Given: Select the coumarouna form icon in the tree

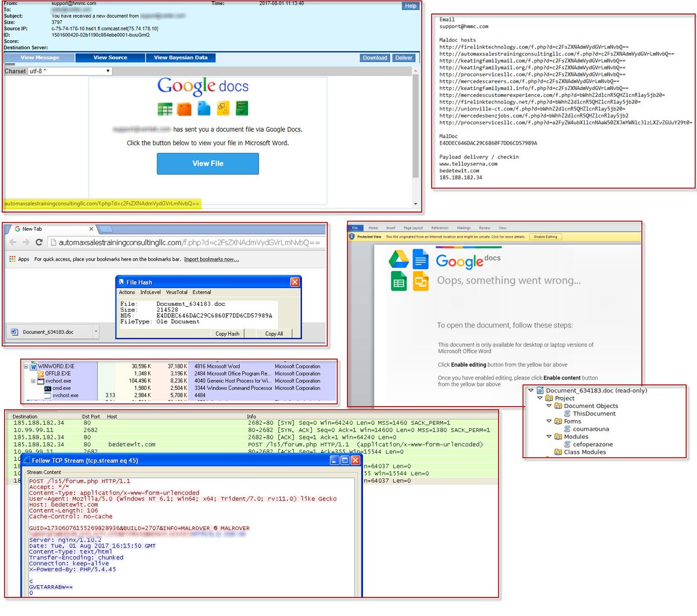Looking at the screenshot, I should click(567, 429).
